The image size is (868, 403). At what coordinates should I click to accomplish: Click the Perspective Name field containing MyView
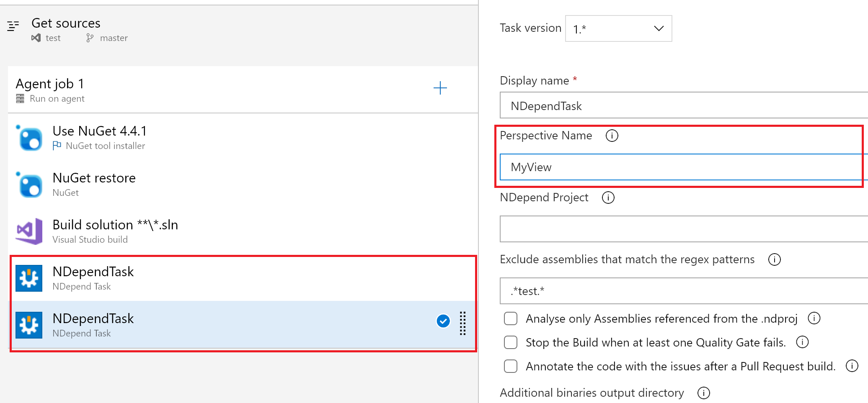point(684,167)
